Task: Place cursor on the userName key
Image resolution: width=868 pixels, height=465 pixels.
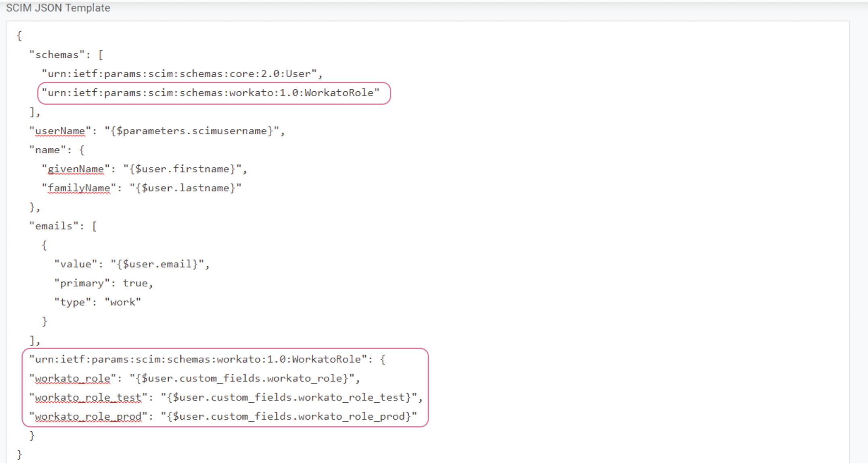Action: [60, 131]
